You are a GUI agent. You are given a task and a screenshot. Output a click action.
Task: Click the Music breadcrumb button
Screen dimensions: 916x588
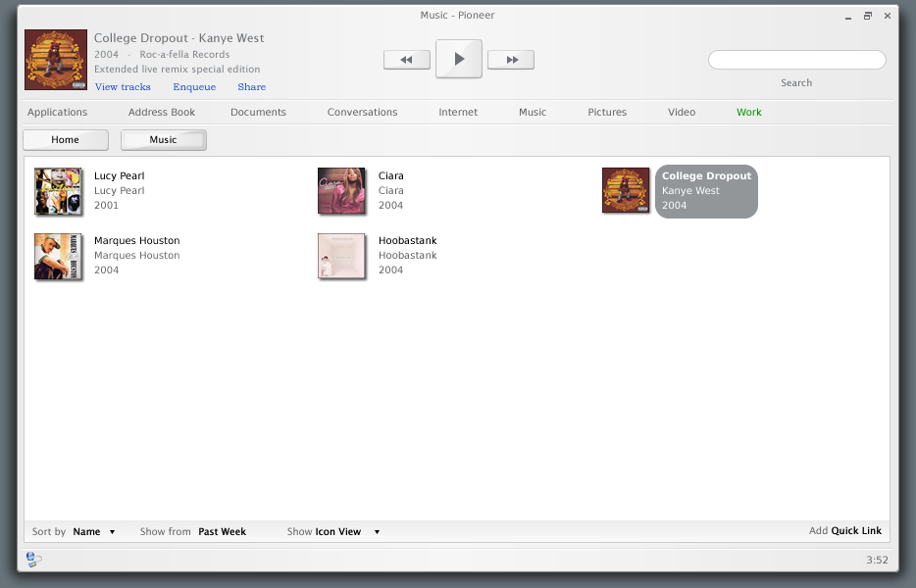tap(164, 140)
